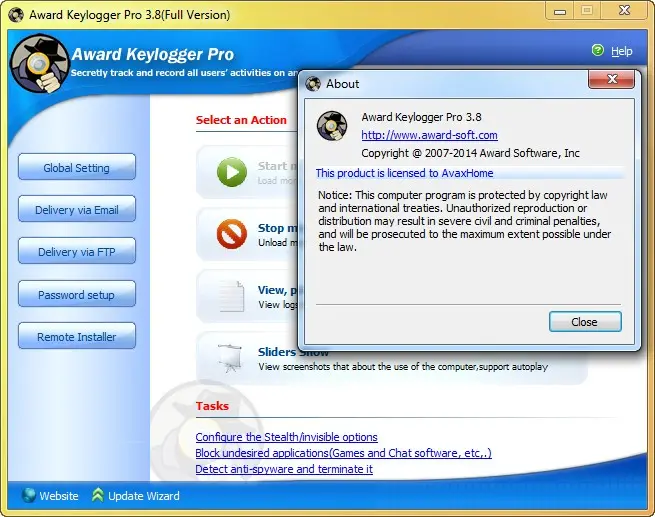Open the Password setup page

pos(77,294)
